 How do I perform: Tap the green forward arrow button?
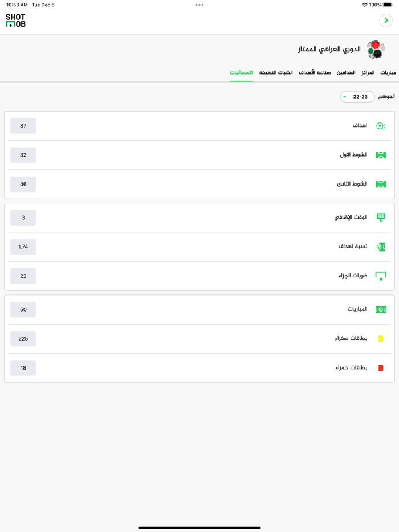pos(386,21)
